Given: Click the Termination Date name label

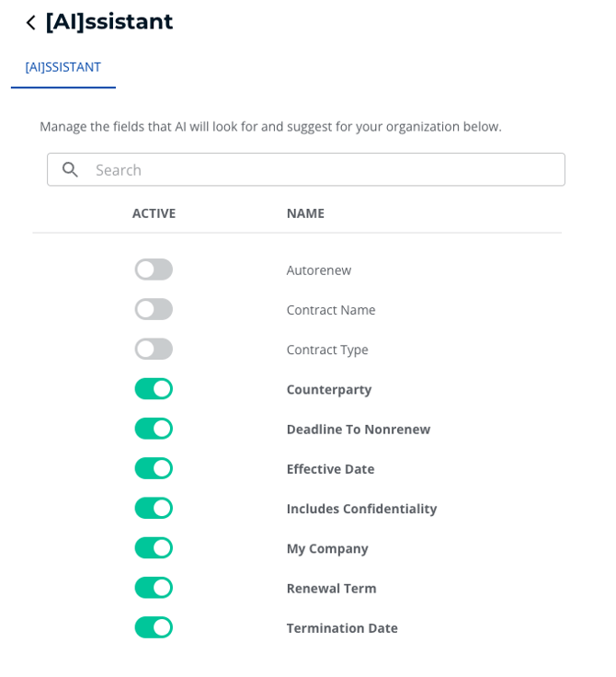Looking at the screenshot, I should point(342,628).
